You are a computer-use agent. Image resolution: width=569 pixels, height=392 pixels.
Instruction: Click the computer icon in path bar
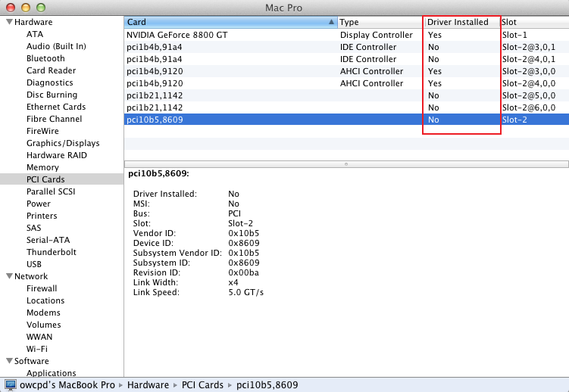pos(10,385)
